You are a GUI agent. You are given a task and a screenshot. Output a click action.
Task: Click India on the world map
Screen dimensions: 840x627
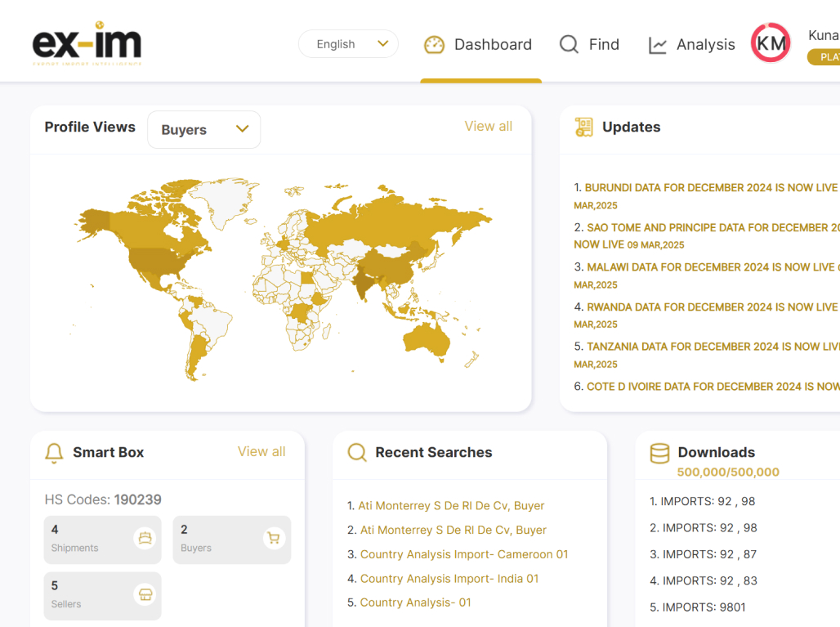click(364, 284)
